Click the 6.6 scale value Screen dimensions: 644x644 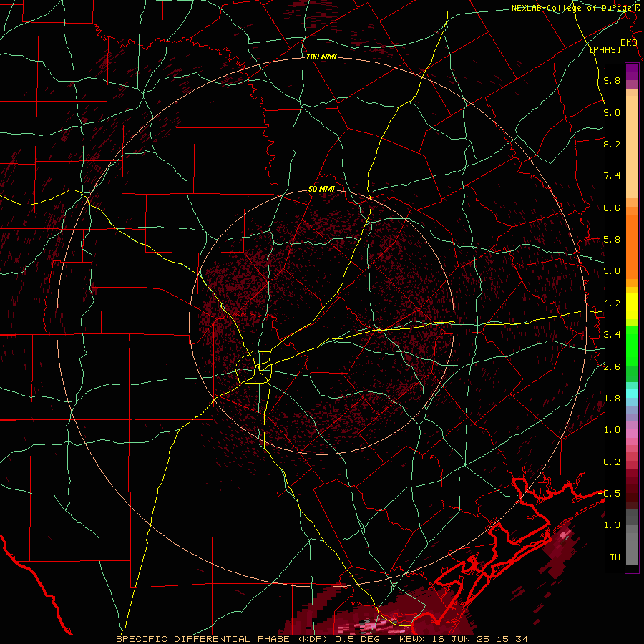[612, 208]
